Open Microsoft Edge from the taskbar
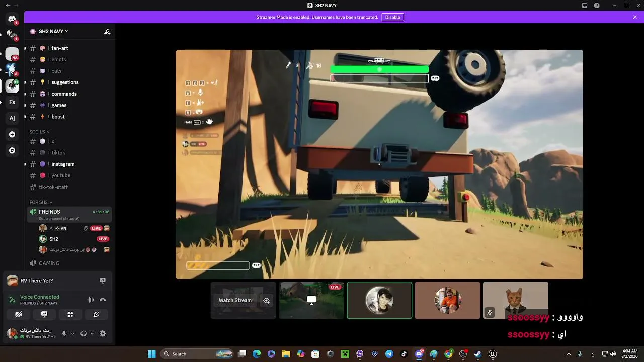This screenshot has width=644, height=362. [x=257, y=354]
